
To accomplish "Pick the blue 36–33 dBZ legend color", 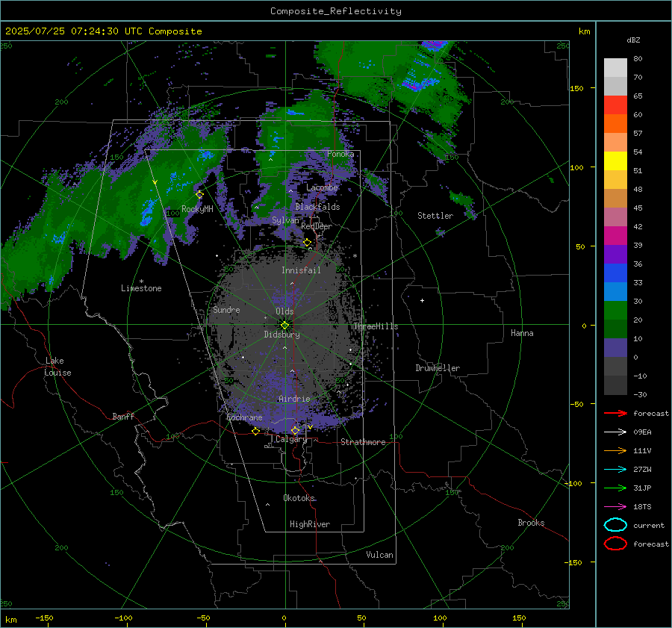I will point(615,273).
